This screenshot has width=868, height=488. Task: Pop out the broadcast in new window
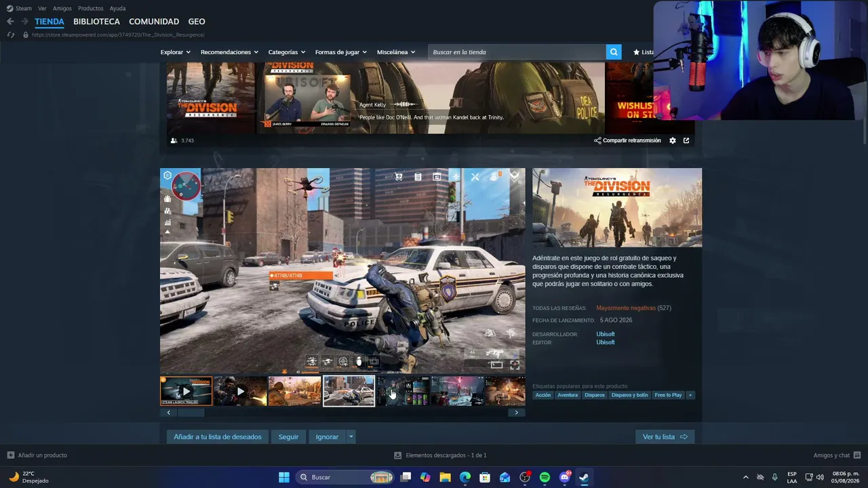pyautogui.click(x=686, y=140)
